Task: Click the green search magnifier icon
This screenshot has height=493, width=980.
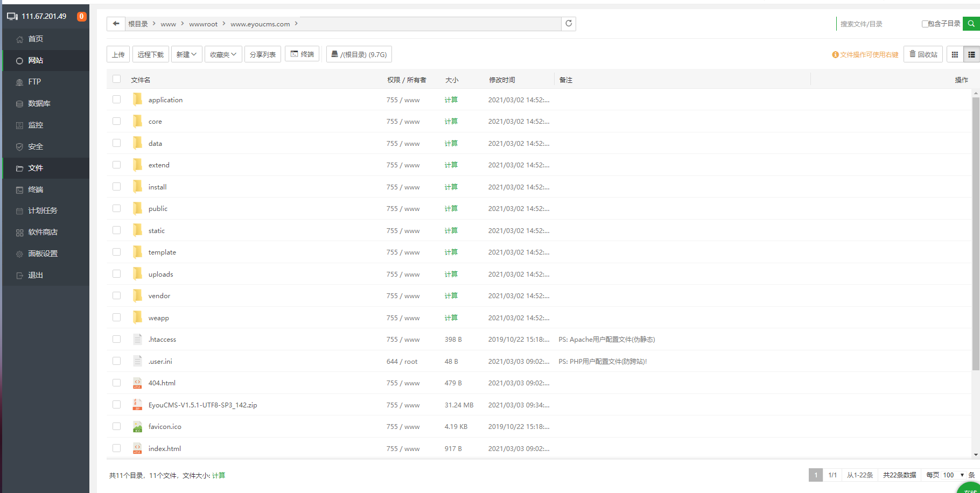Action: (971, 24)
